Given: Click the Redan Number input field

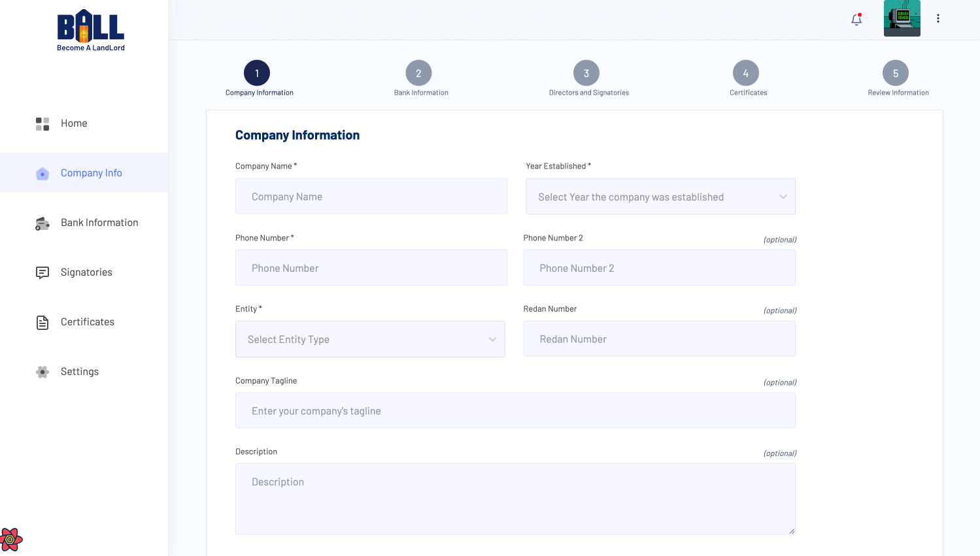Looking at the screenshot, I should click(659, 339).
